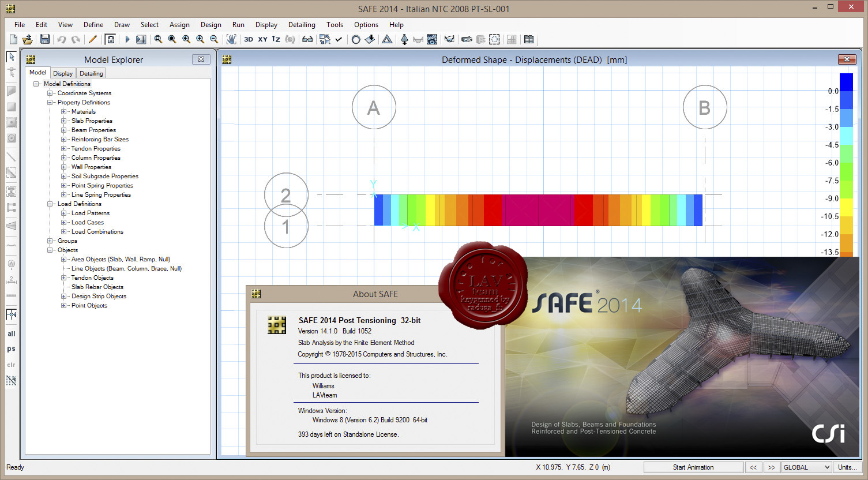
Task: Click the zoom out minus magnifier icon
Action: tap(214, 39)
